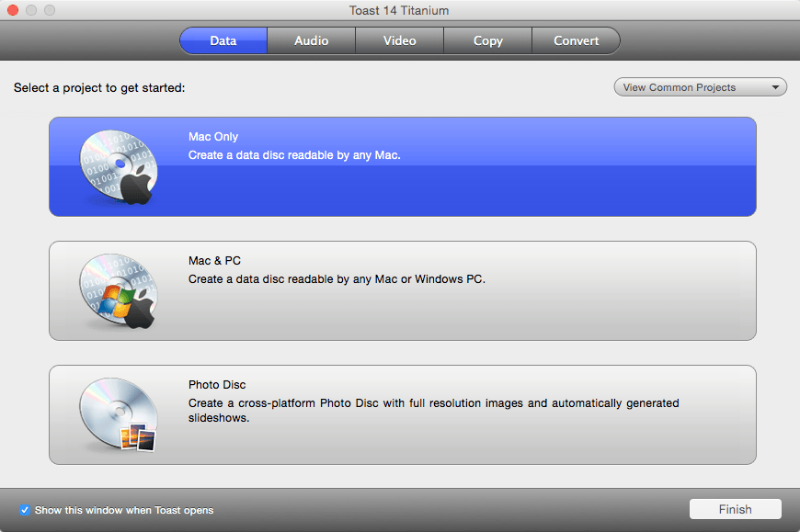Pick the Photo Disc project description
The width and height of the screenshot is (800, 532).
point(433,410)
